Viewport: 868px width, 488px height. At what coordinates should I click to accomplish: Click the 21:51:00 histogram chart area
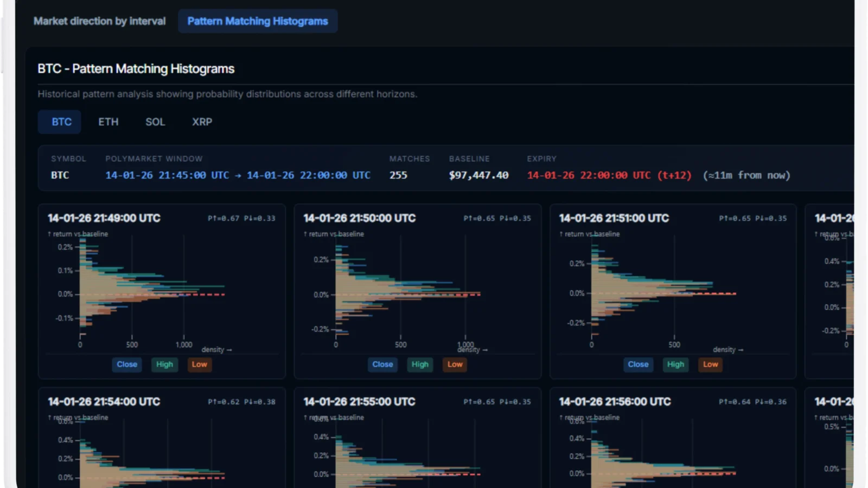click(663, 288)
